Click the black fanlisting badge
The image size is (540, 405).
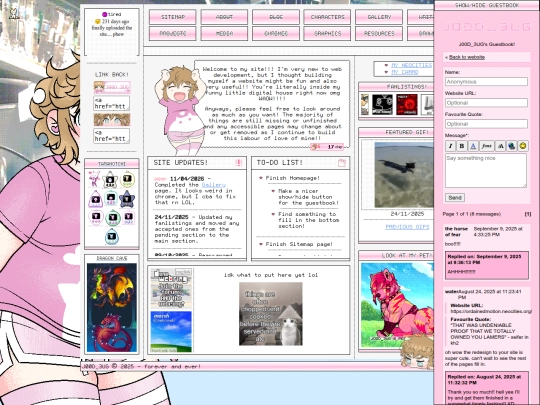[x=382, y=104]
